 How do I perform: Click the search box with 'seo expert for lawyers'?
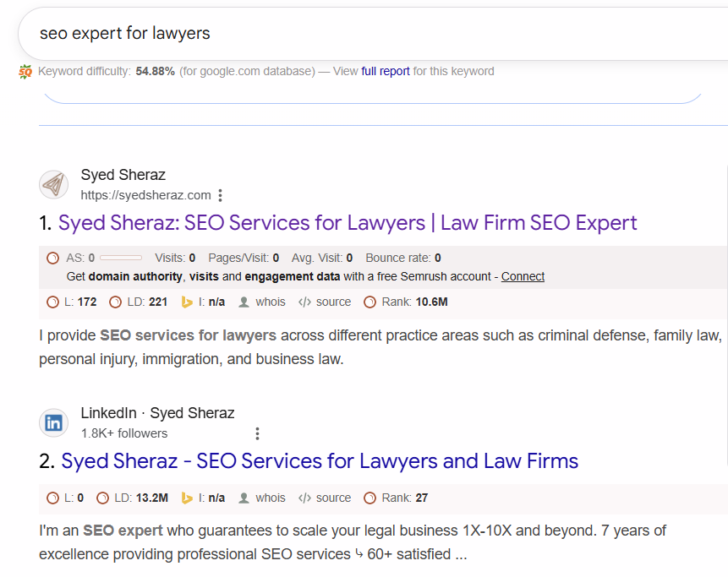click(x=373, y=34)
